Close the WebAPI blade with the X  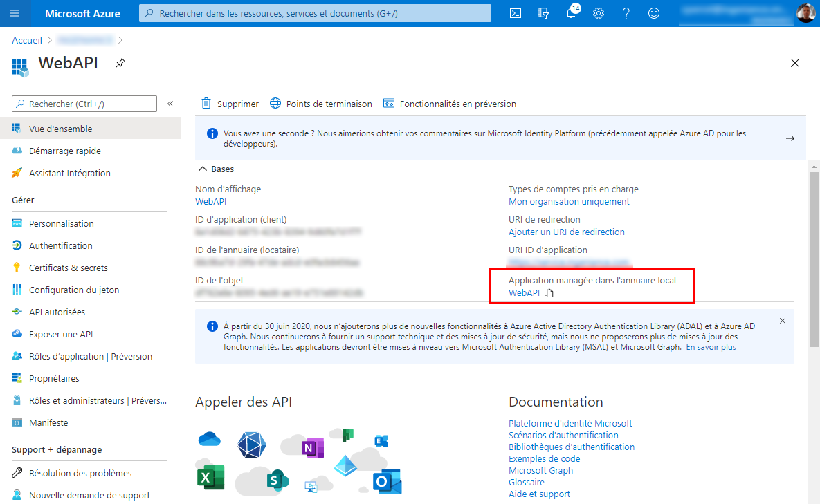[x=795, y=63]
